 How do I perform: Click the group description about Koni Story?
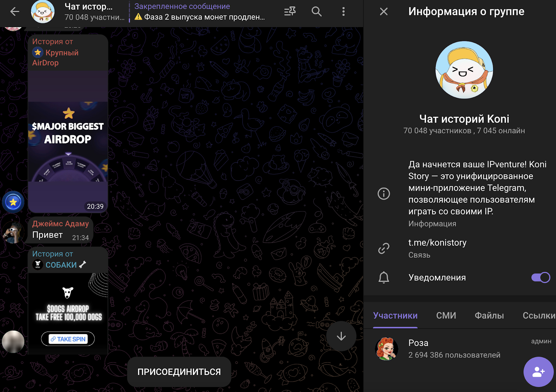(477, 188)
